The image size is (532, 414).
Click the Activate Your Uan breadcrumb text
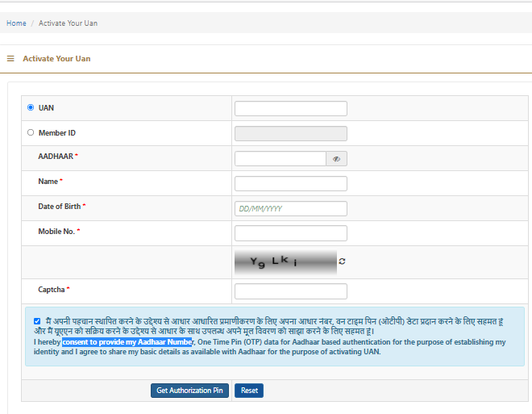tap(68, 23)
